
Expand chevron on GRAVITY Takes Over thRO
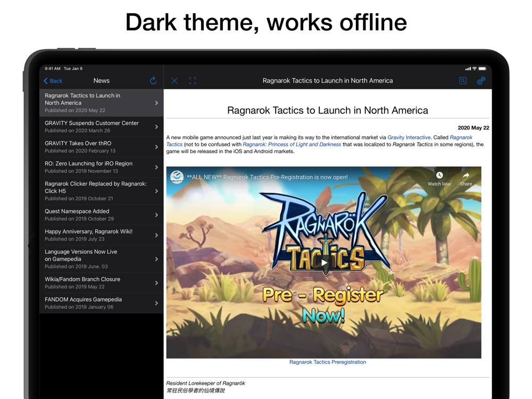(x=156, y=147)
